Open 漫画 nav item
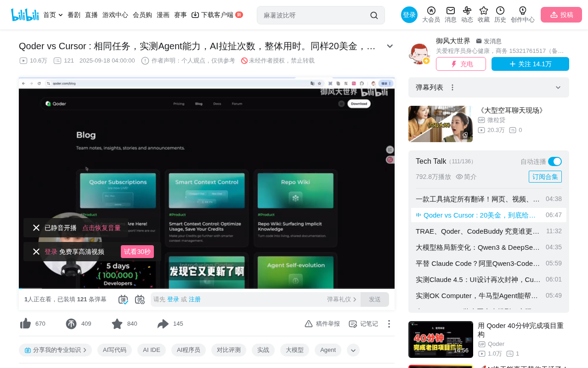Image resolution: width=588 pixels, height=368 pixels. coord(163,15)
